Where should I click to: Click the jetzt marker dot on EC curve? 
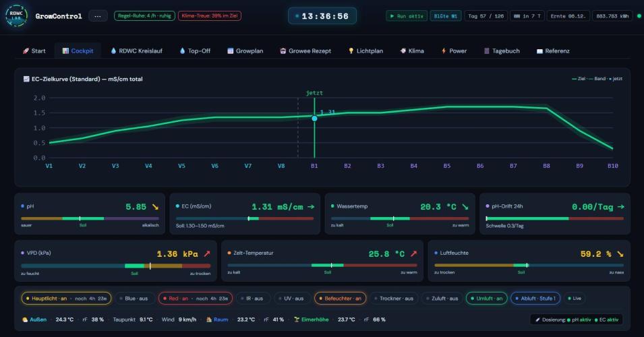pyautogui.click(x=315, y=118)
